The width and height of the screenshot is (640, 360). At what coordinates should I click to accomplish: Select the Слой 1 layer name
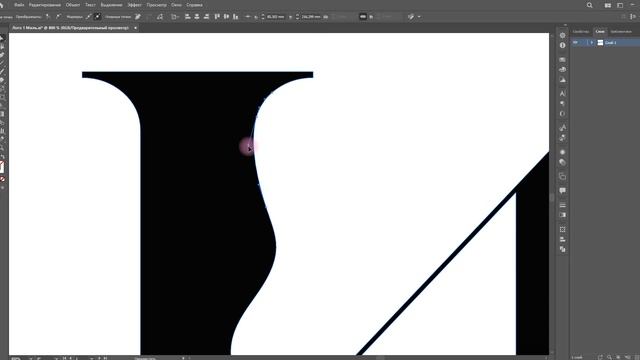[611, 42]
